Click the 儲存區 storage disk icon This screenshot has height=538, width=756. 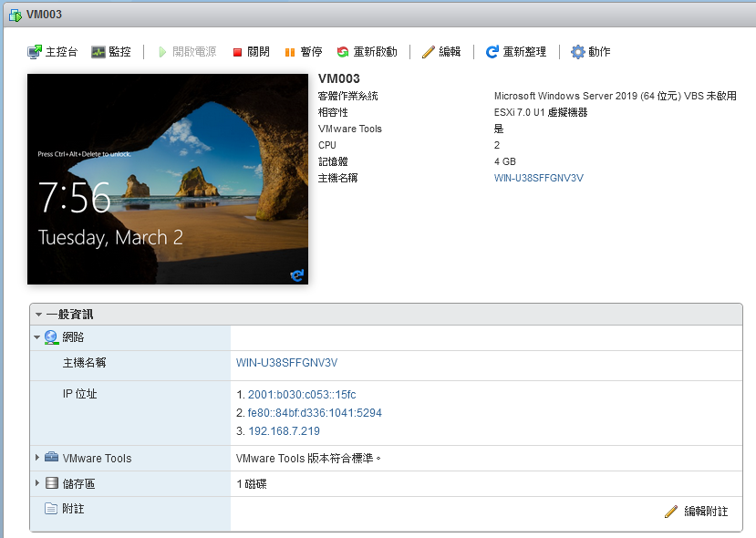(52, 482)
